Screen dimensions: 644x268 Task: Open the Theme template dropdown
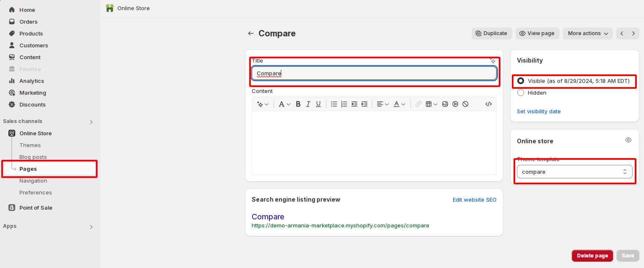coord(574,172)
